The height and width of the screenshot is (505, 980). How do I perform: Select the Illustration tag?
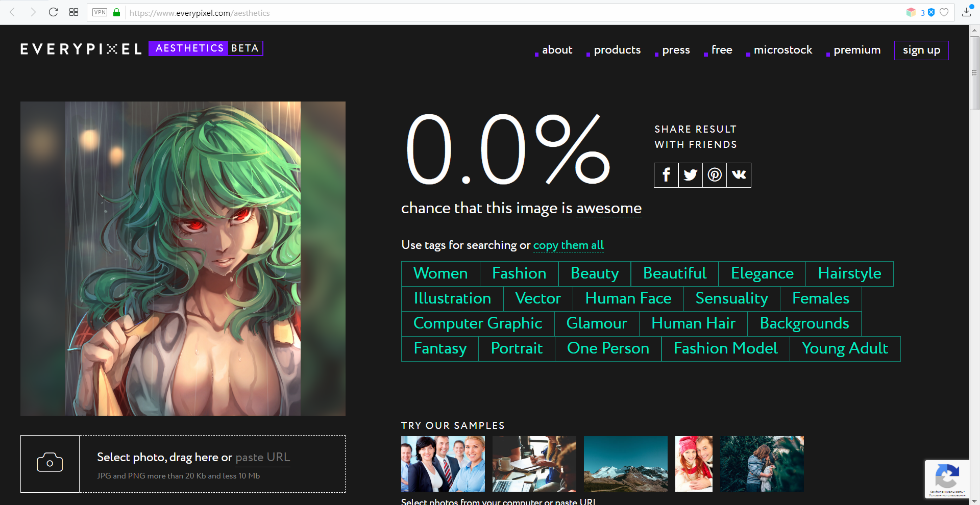point(452,299)
